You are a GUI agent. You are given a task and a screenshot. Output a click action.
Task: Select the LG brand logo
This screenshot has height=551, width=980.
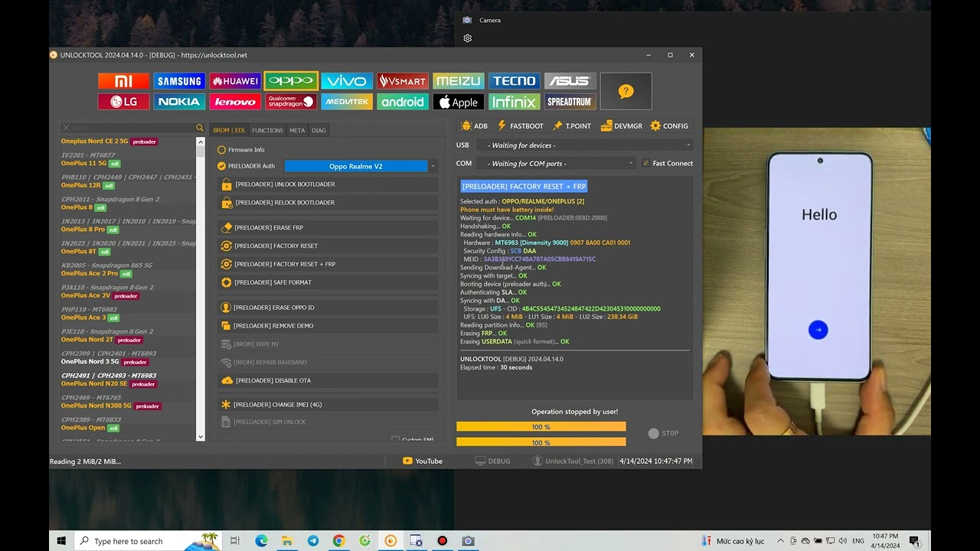click(x=123, y=102)
